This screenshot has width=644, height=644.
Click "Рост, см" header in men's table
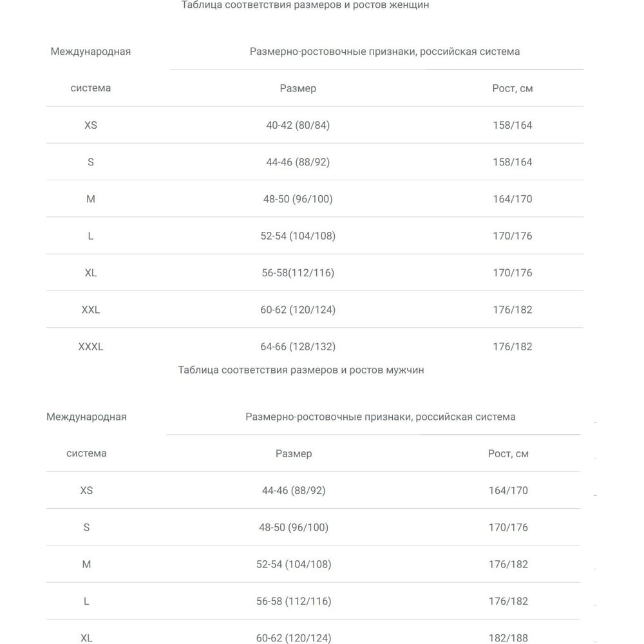[x=508, y=453]
